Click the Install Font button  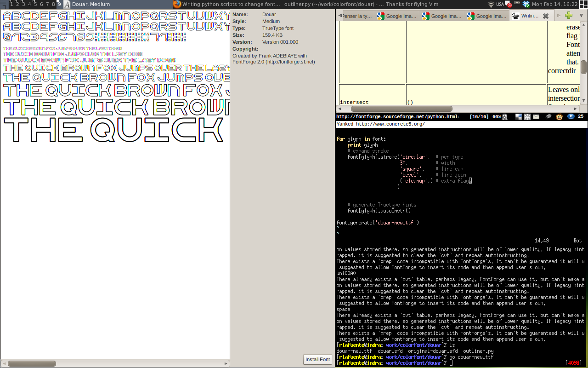[x=317, y=359]
